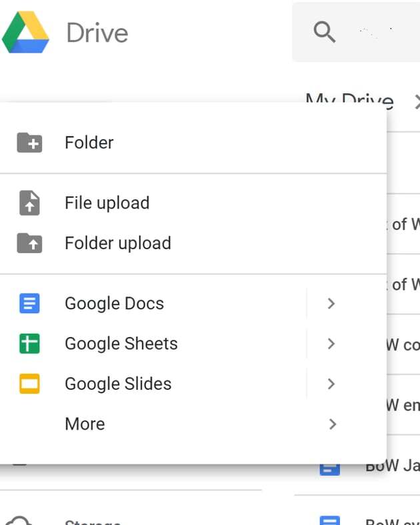Click the green Google Sheets icon

[29, 344]
